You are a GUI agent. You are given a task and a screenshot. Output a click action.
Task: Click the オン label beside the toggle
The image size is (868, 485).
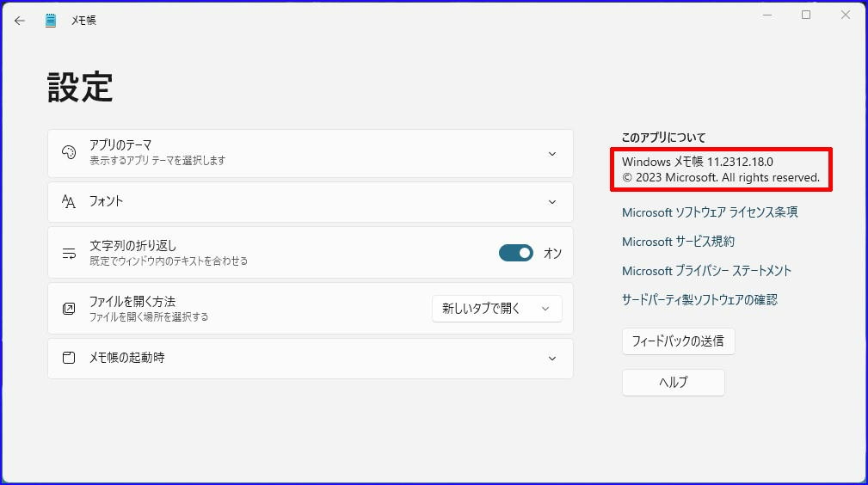click(552, 253)
